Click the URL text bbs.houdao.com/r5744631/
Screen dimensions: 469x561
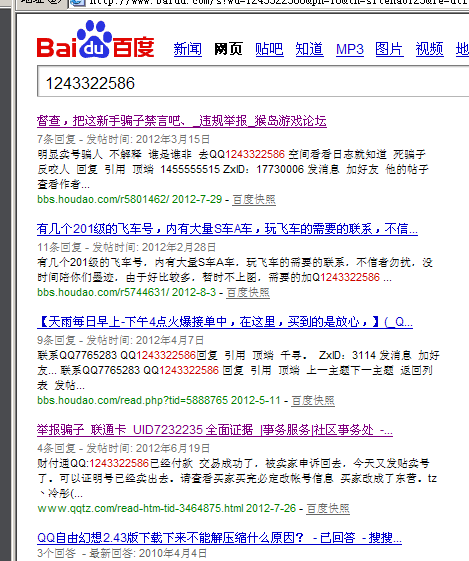click(x=103, y=292)
